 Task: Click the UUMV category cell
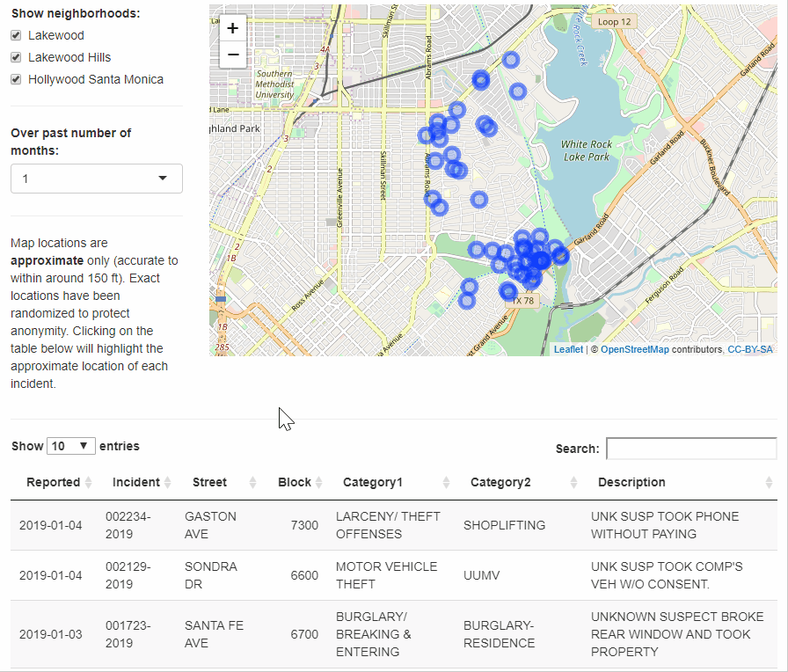pos(481,575)
